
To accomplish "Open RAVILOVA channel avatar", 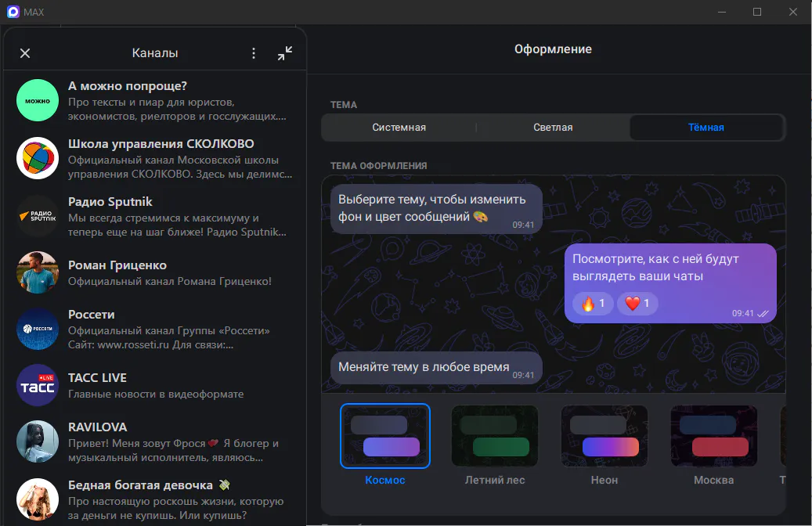I will (38, 441).
